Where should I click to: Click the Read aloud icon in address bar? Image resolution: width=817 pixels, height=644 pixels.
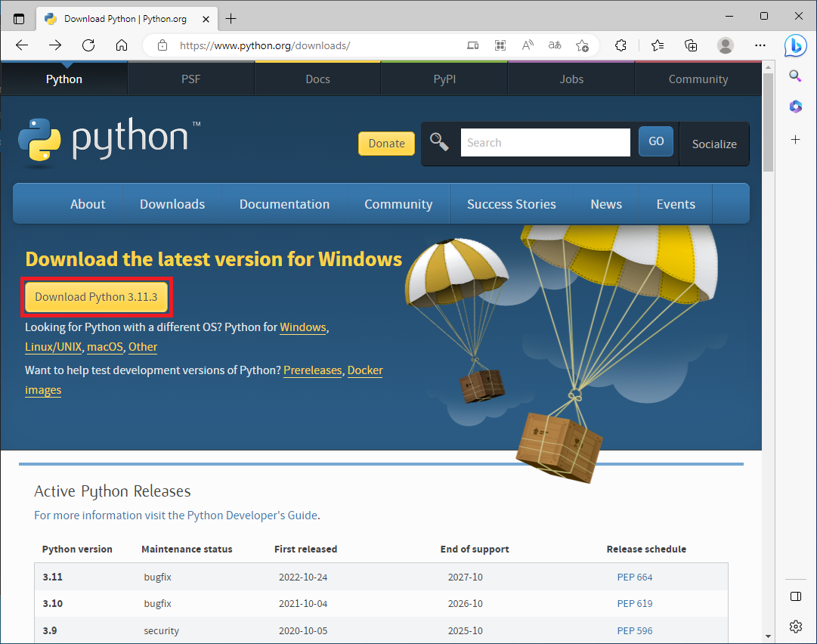pyautogui.click(x=527, y=45)
